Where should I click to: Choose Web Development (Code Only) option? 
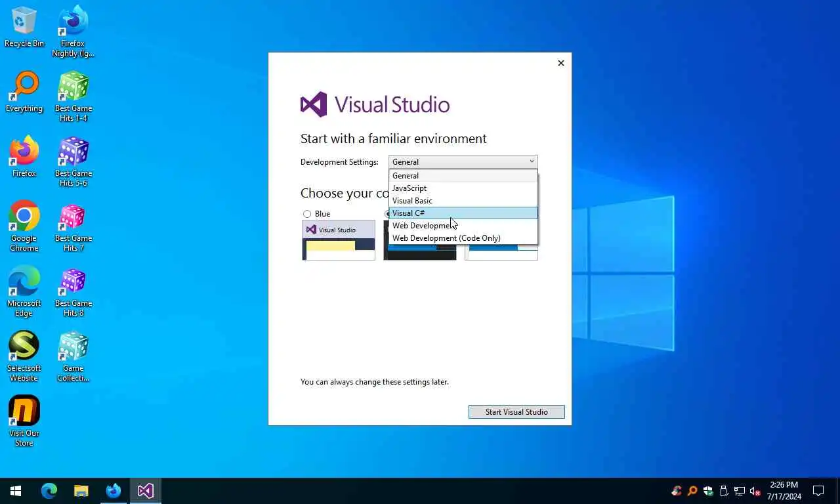click(463, 238)
